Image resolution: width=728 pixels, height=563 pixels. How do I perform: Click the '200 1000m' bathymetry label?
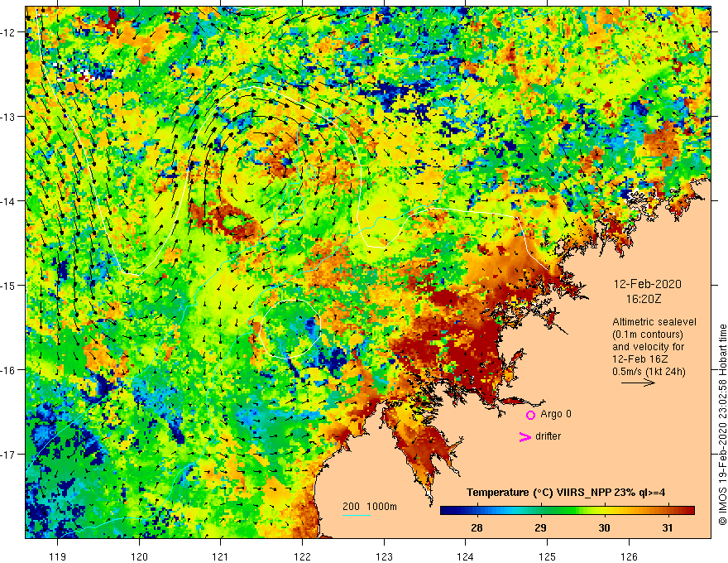[370, 507]
